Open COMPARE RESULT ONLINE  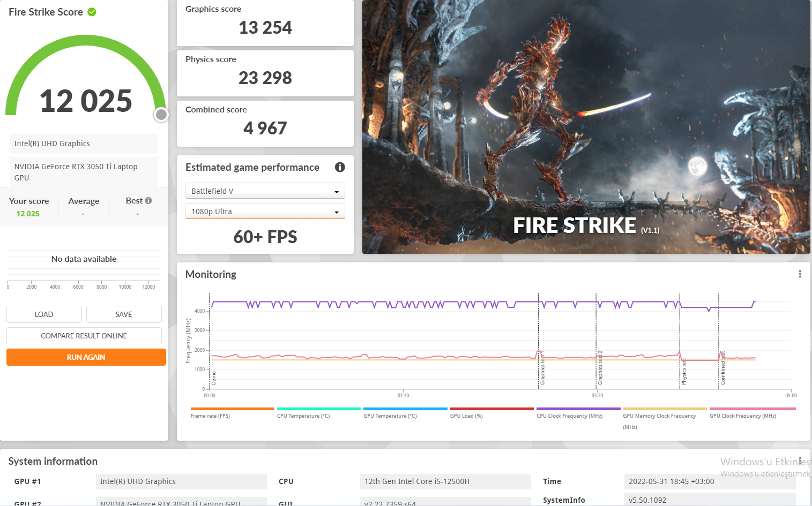[84, 336]
